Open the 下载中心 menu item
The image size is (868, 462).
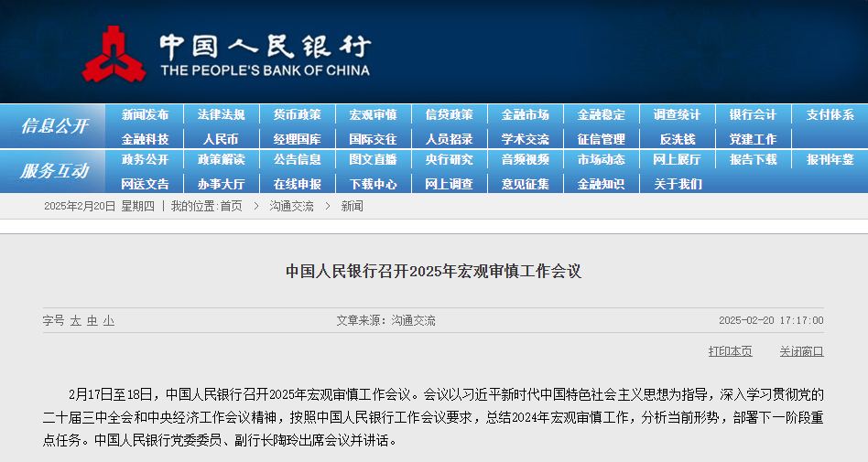coord(373,184)
